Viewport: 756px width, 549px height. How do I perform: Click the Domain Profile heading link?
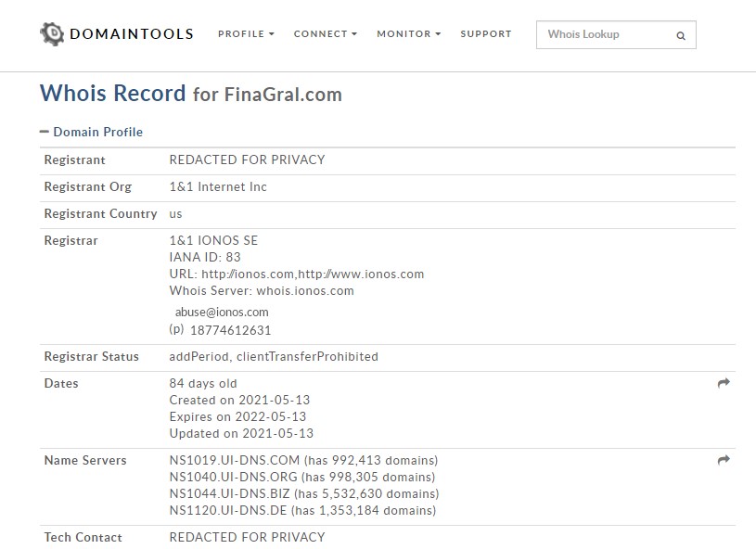pos(98,132)
